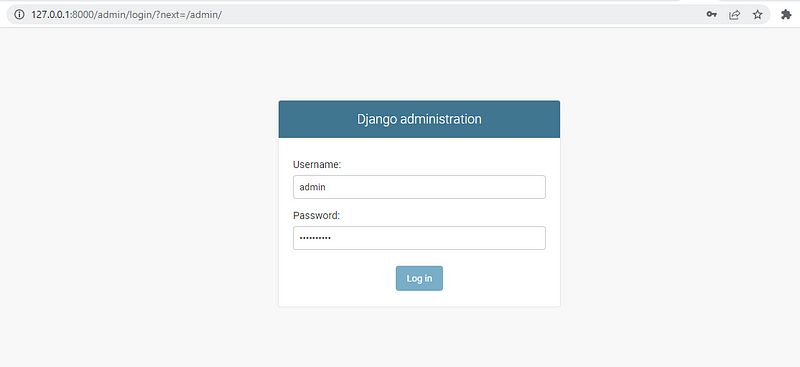Image resolution: width=800 pixels, height=367 pixels.
Task: Click empty gray background left of login card
Action: pos(138,204)
